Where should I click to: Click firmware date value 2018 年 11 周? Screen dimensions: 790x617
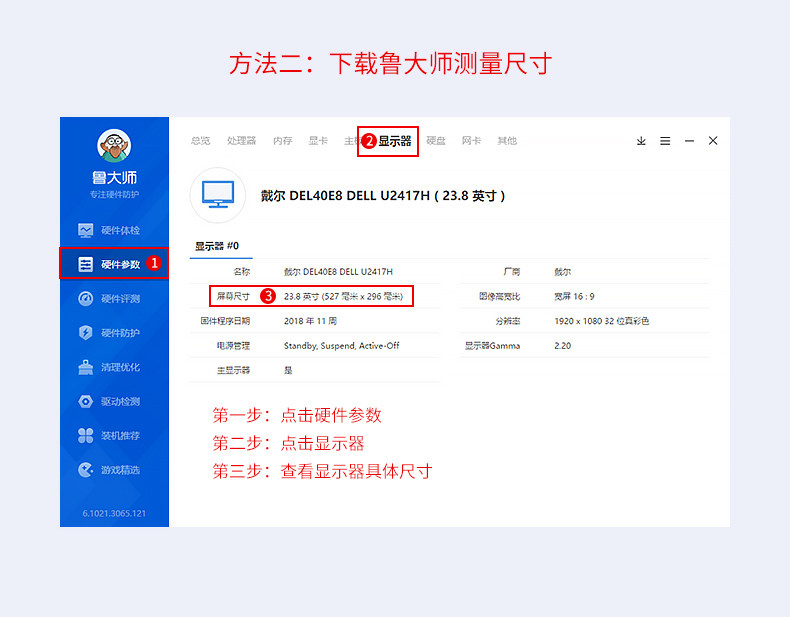tap(310, 321)
